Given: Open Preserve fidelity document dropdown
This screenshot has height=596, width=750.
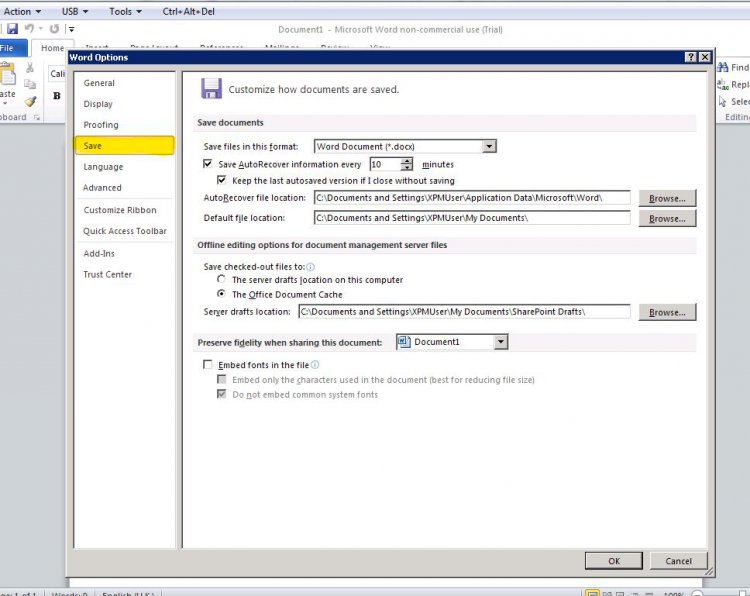Looking at the screenshot, I should pyautogui.click(x=500, y=342).
